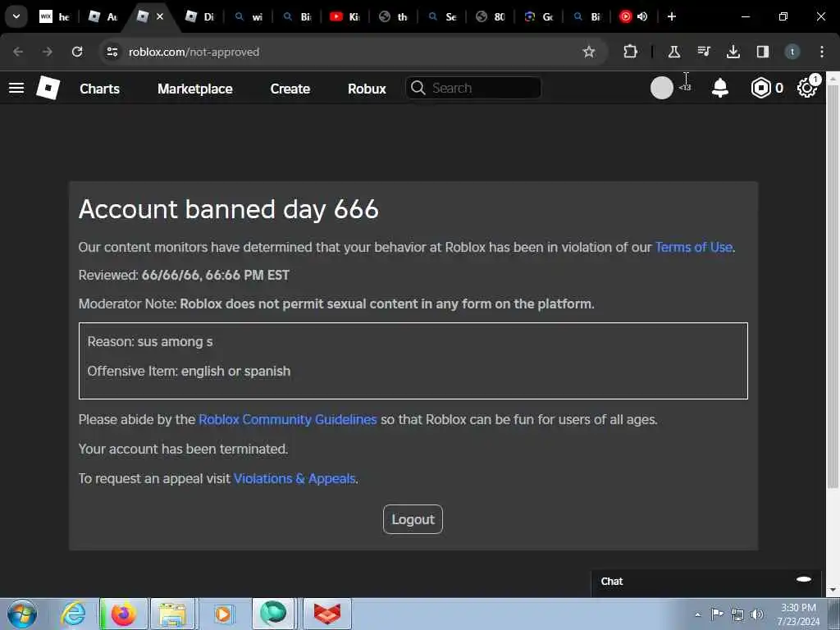Toggle the browser side panel
The width and height of the screenshot is (840, 630).
coord(762,52)
